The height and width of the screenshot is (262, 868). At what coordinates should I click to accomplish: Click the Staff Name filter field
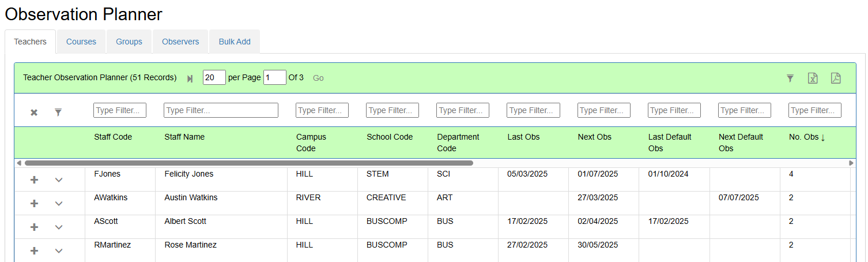(x=221, y=110)
